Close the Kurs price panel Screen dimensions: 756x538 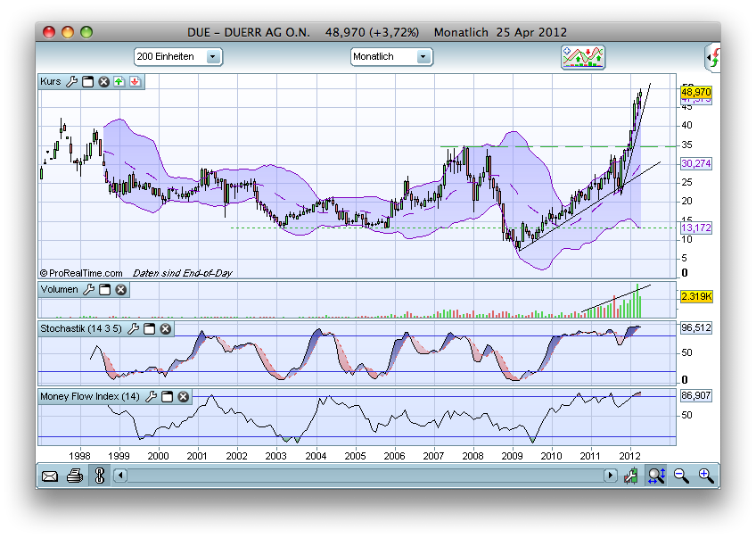103,81
